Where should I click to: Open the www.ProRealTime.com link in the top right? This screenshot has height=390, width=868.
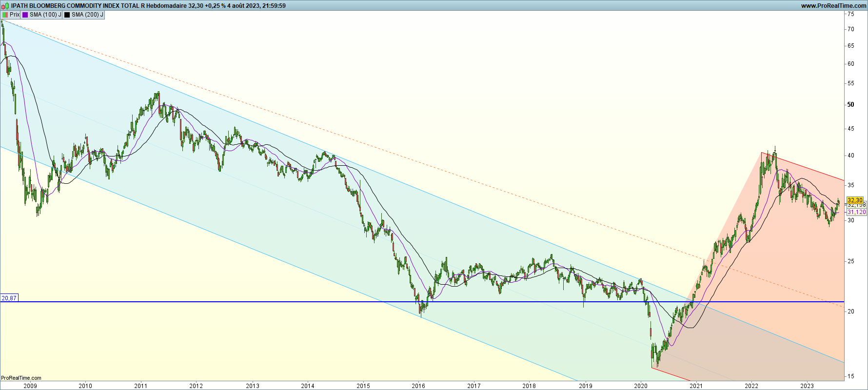[x=833, y=6]
